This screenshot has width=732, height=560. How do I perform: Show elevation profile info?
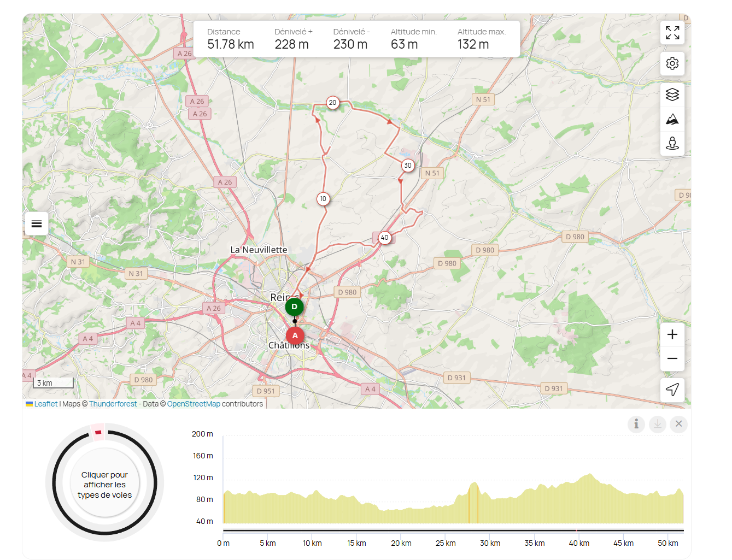tap(636, 424)
